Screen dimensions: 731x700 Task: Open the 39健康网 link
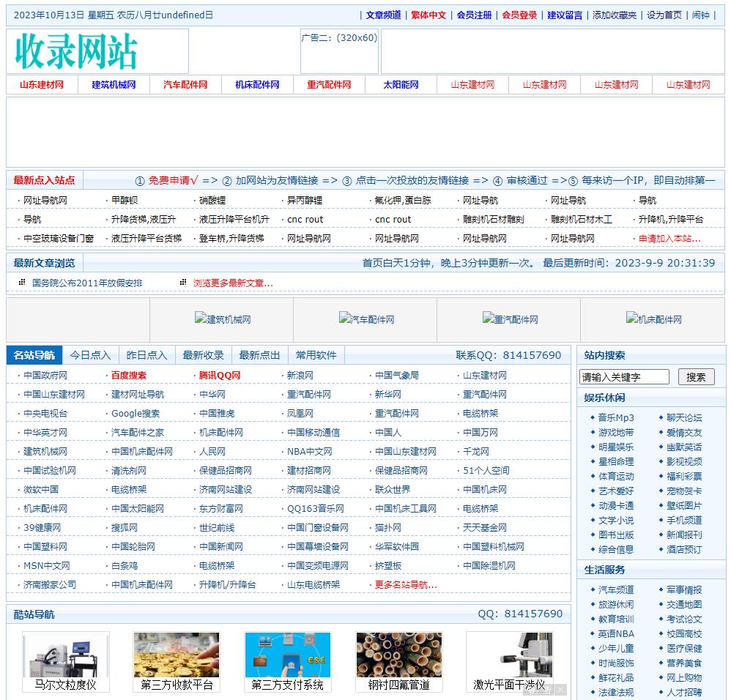42,528
